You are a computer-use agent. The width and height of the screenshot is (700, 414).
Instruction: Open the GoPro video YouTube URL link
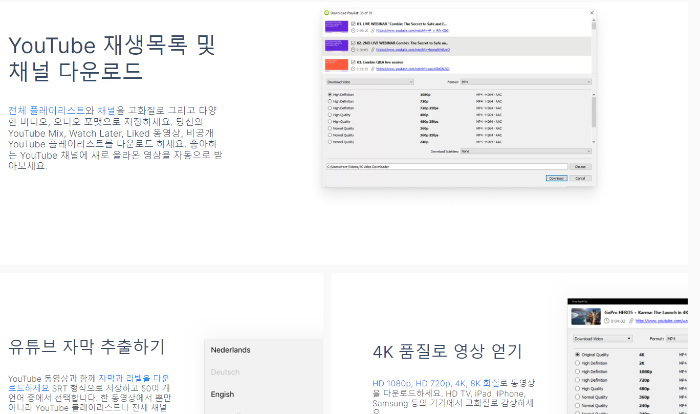[662, 321]
